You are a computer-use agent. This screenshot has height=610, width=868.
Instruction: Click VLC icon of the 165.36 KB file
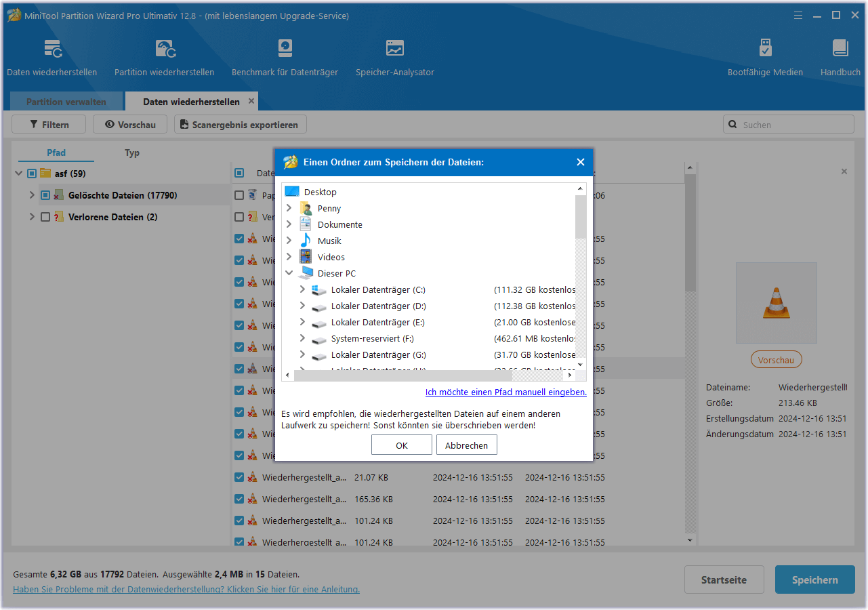pos(252,499)
